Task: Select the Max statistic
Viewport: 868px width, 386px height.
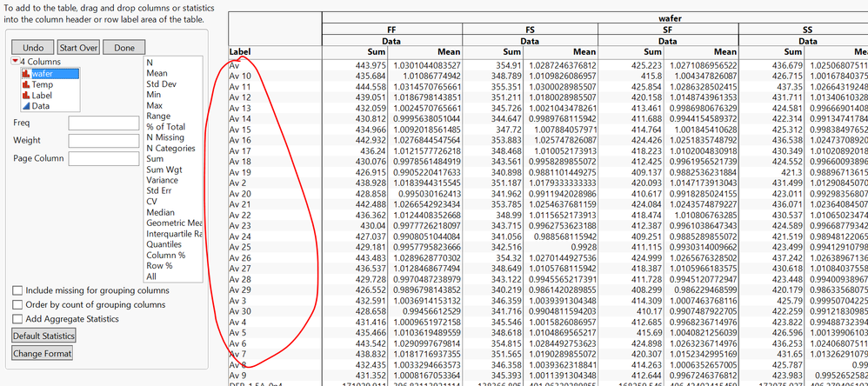Action: [155, 105]
